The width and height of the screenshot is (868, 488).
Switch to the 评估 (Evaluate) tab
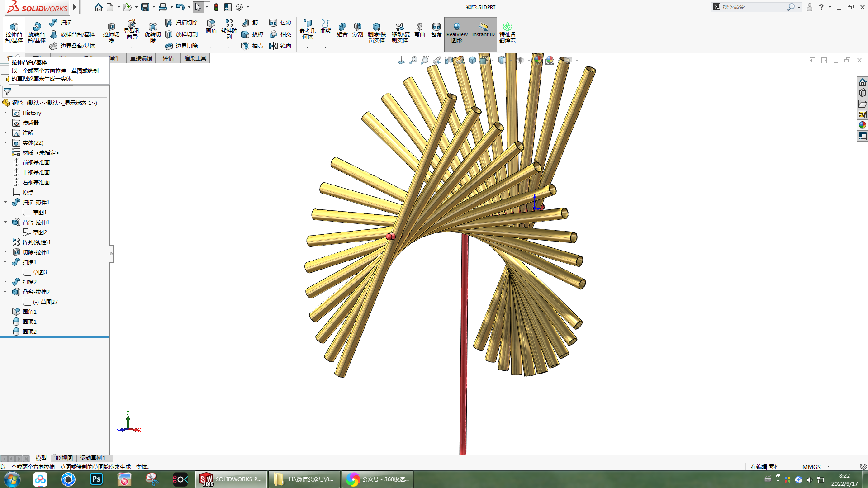point(168,58)
